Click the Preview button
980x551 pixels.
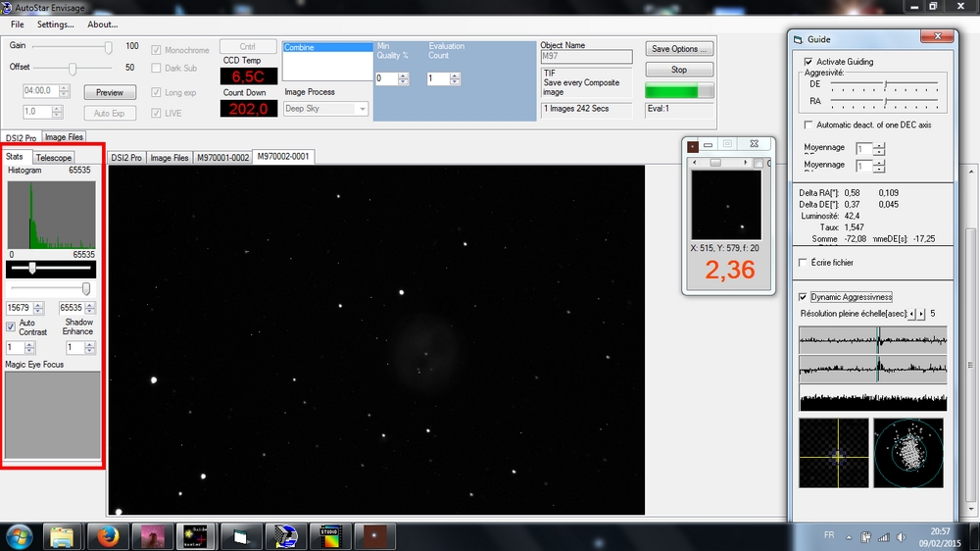[110, 92]
